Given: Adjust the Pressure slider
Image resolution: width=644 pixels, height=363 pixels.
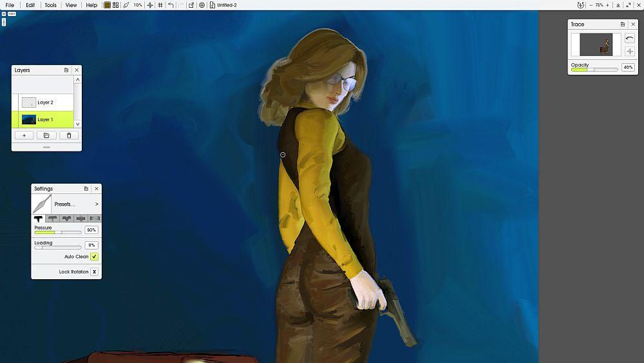Looking at the screenshot, I should [58, 232].
